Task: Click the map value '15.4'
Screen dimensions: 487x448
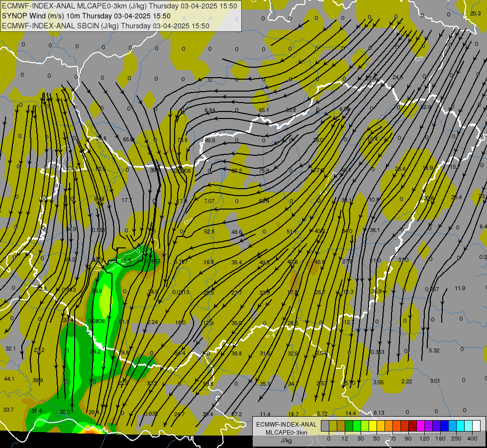Action: pos(373,139)
